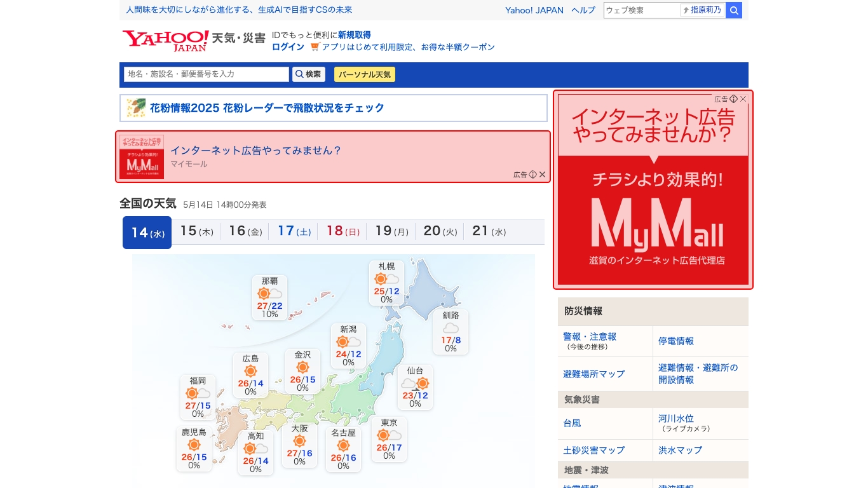Click the shopping cart coupon icon
868x488 pixels.
tap(315, 47)
